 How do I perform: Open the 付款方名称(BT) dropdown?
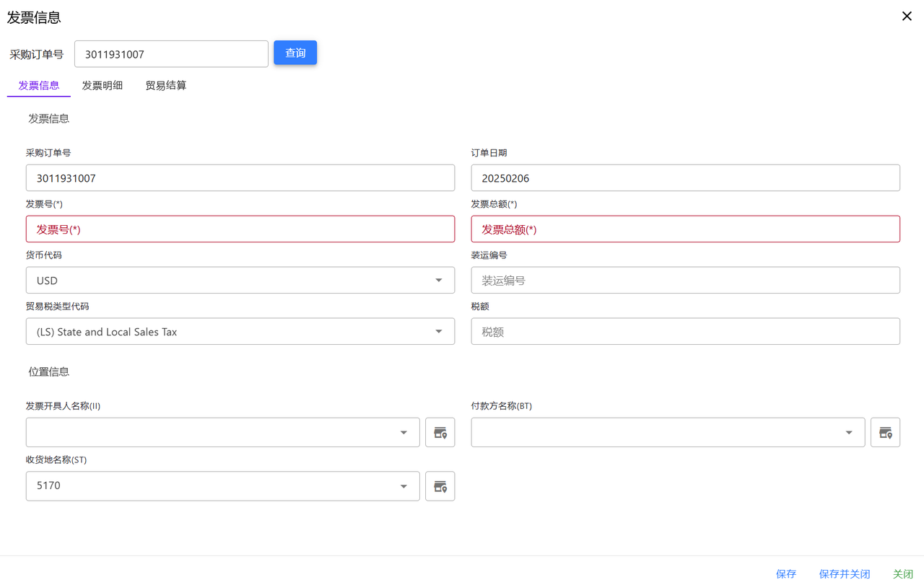tap(849, 433)
